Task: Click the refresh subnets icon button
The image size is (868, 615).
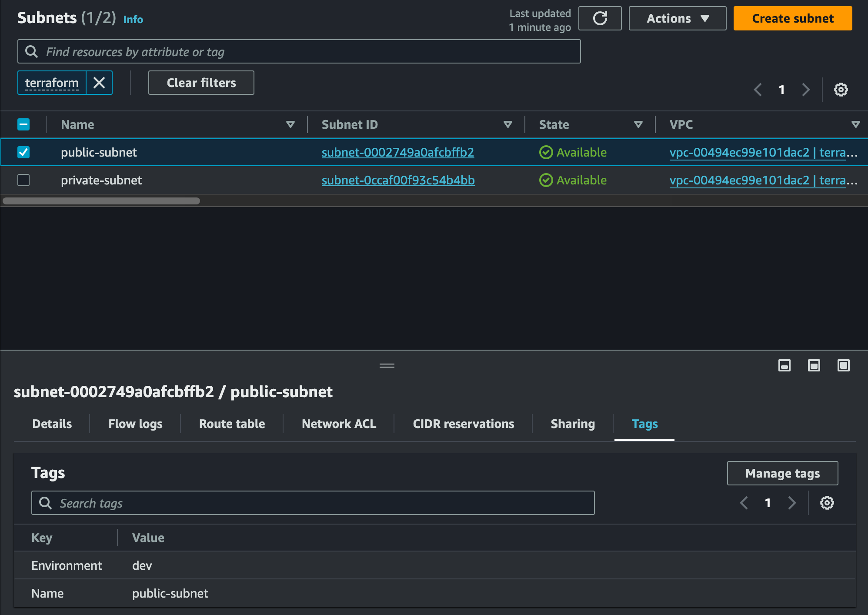Action: (600, 18)
